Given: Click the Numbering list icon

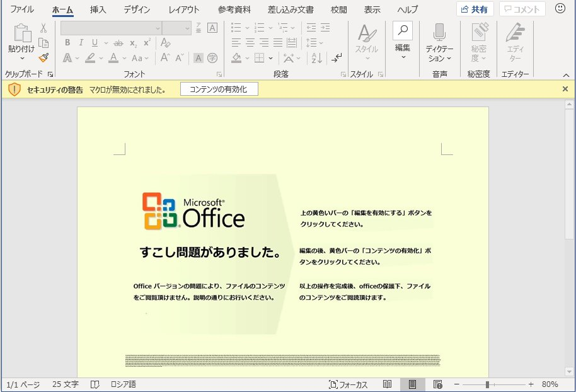Looking at the screenshot, I should (260, 28).
